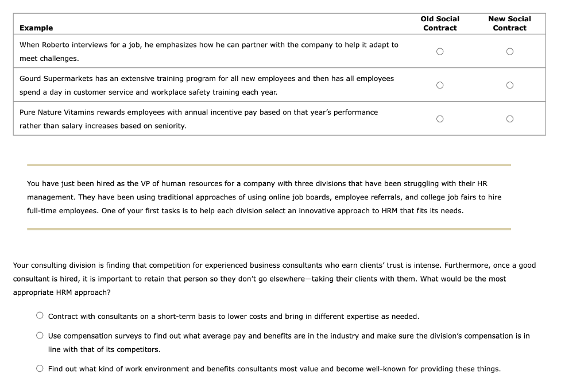Select New Social Contract for Roberto's interview example
Screen dimensions: 588x385
coord(509,51)
